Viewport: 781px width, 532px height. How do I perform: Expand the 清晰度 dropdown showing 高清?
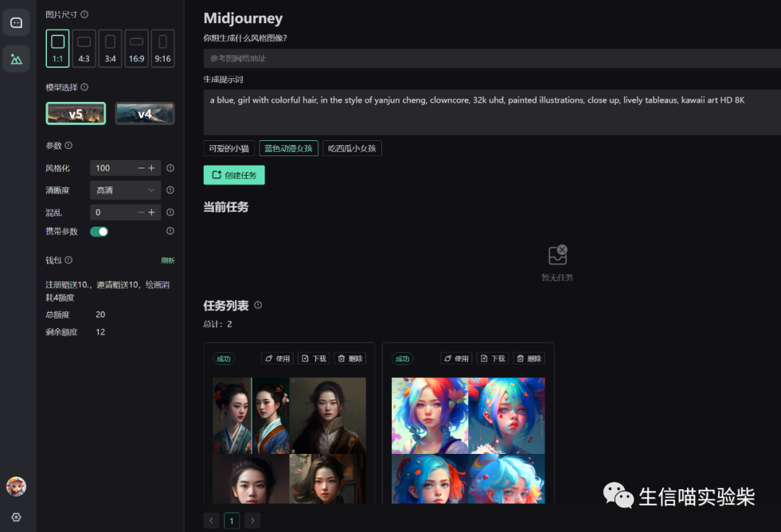click(126, 190)
